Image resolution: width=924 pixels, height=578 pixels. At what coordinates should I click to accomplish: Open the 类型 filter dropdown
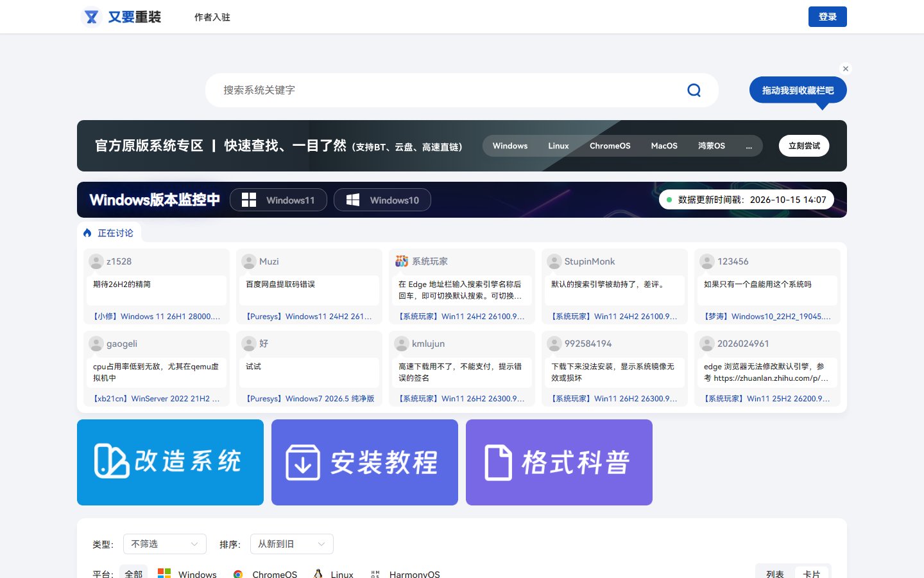(165, 544)
